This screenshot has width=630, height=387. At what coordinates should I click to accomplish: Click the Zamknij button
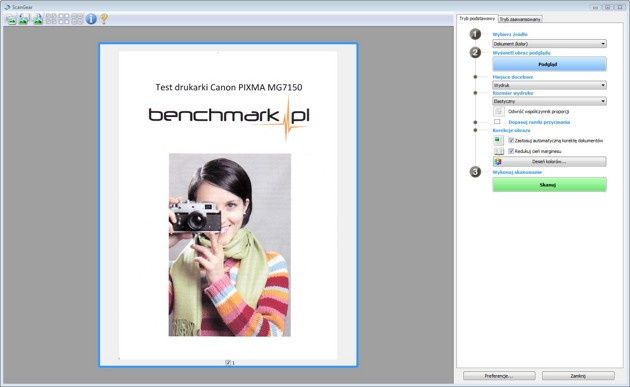(578, 375)
